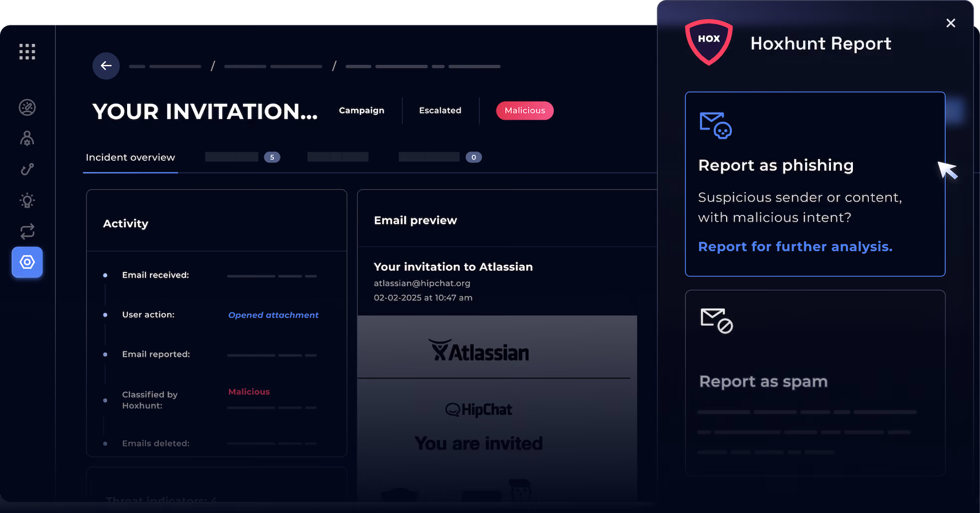980x513 pixels.
Task: Open the lightbulb insights icon in sidebar
Action: pos(27,200)
